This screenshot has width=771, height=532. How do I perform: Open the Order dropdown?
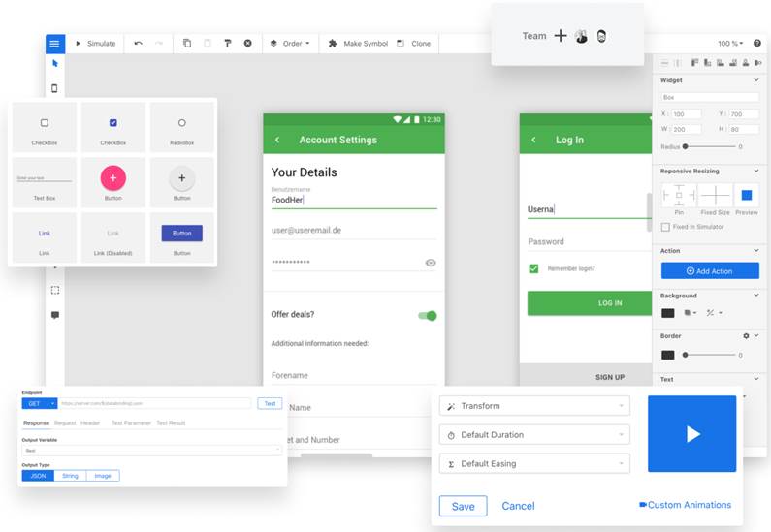point(290,44)
